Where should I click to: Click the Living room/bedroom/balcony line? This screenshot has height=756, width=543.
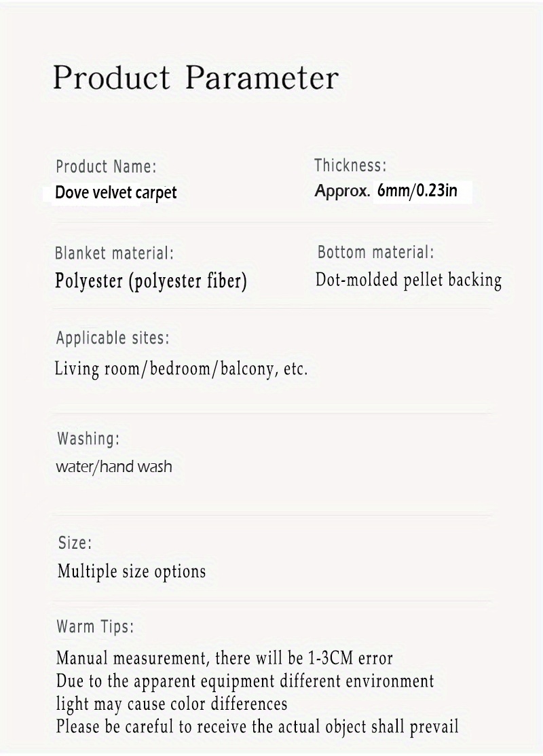click(181, 369)
